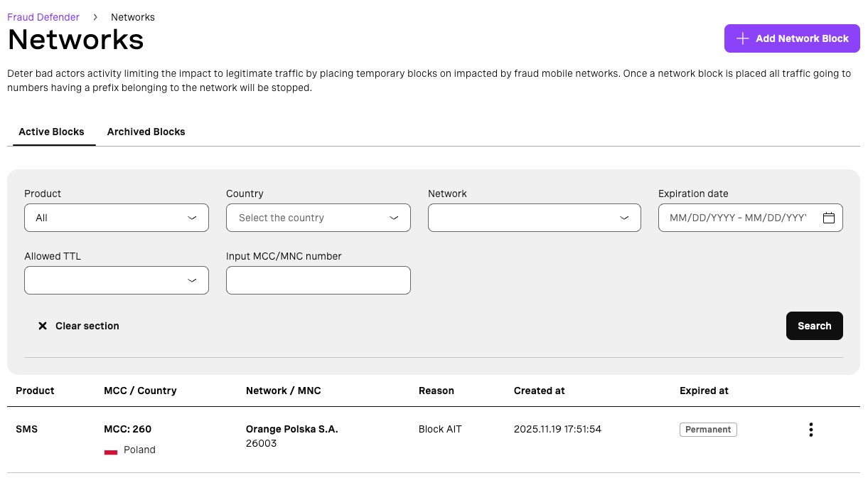Open the calendar icon in Expiration date
The height and width of the screenshot is (488, 868).
pyautogui.click(x=828, y=218)
